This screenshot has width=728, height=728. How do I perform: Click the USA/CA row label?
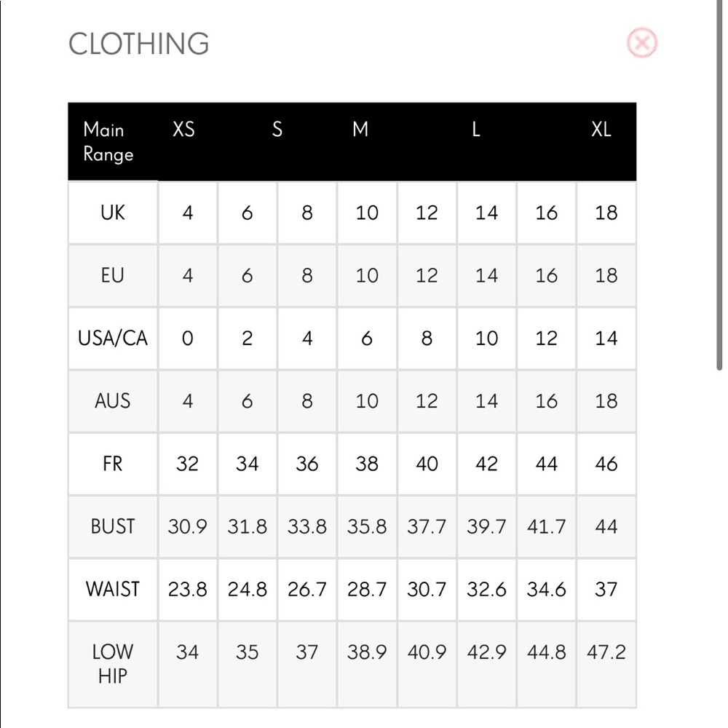(x=113, y=338)
